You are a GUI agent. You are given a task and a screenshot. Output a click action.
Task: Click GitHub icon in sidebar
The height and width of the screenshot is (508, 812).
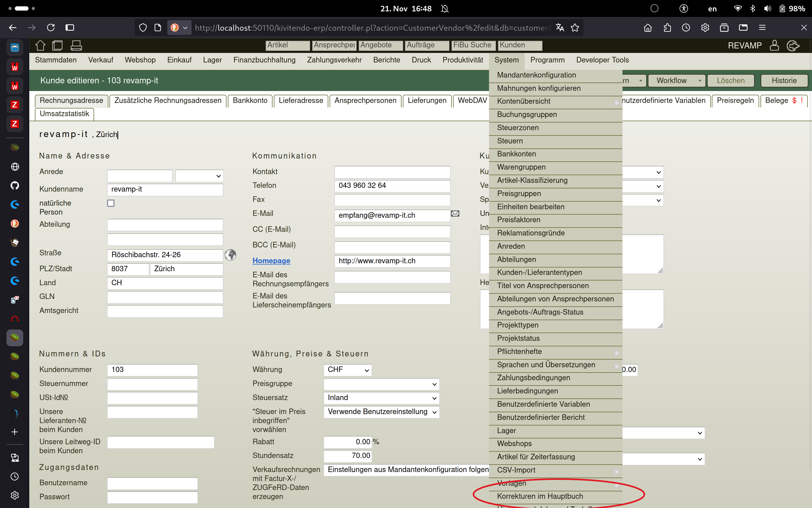15,185
